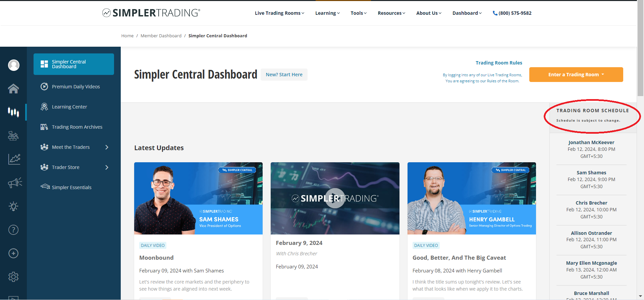Click the Simpler Central Dashboard grid icon
Viewport: 644px width, 300px height.
[x=44, y=64]
